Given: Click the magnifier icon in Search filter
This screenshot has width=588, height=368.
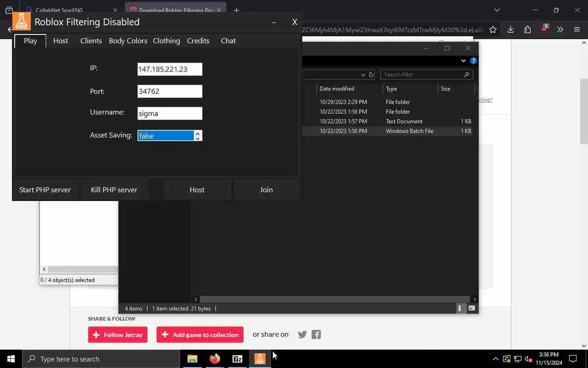Looking at the screenshot, I should (466, 75).
